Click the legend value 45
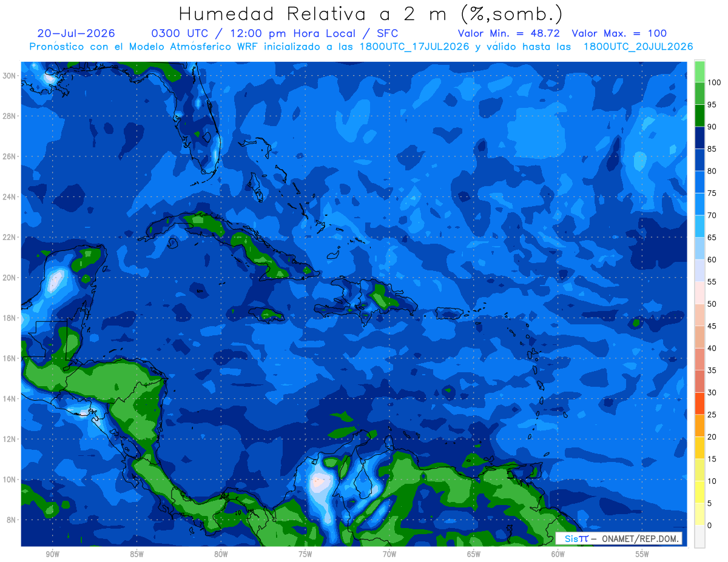Image resolution: width=728 pixels, height=562 pixels. point(712,326)
